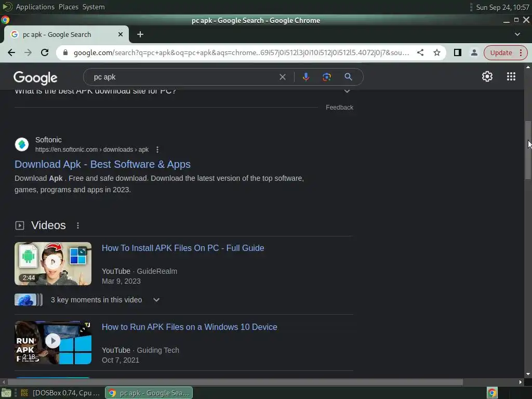Click the vertical scrollbar thumb
Image resolution: width=532 pixels, height=399 pixels.
tap(528, 150)
